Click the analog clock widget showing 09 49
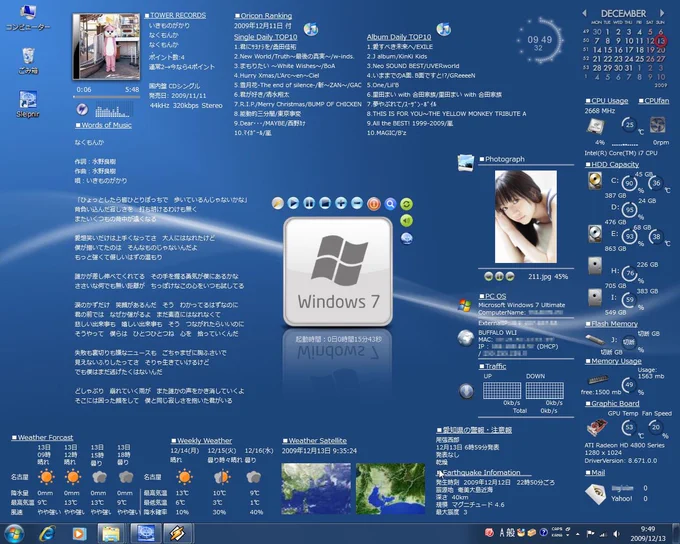Viewport: 680px width, 544px height. 540,41
